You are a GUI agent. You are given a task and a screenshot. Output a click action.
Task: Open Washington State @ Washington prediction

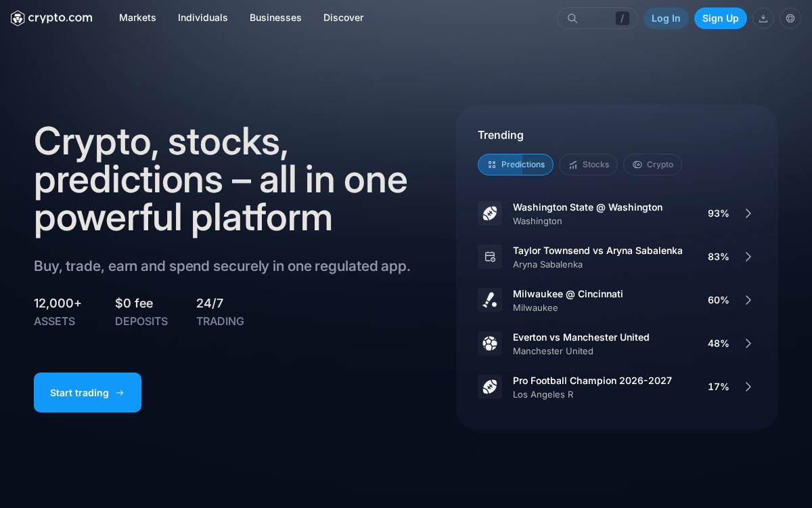pos(617,213)
